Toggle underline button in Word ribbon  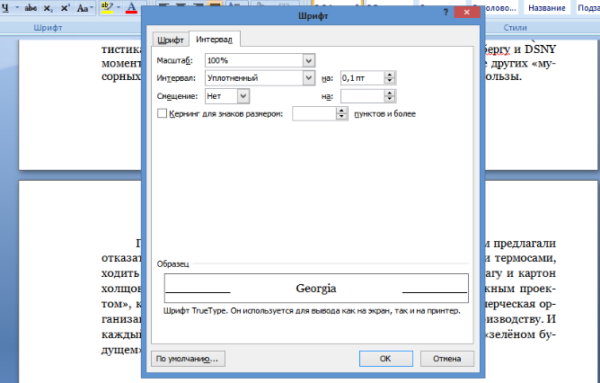5,8
